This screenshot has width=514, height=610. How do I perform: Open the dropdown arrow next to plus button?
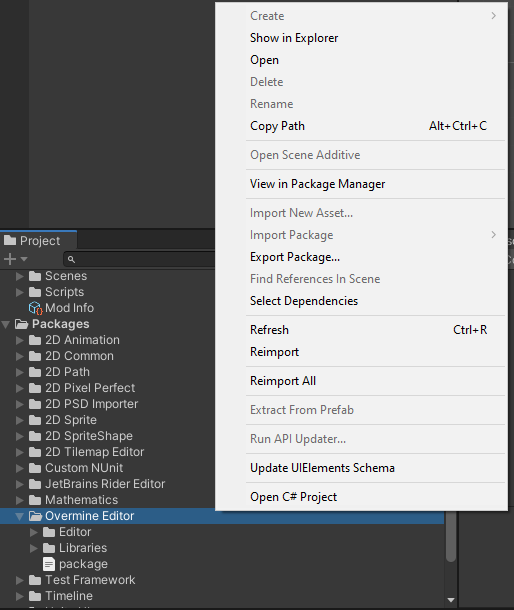click(24, 259)
